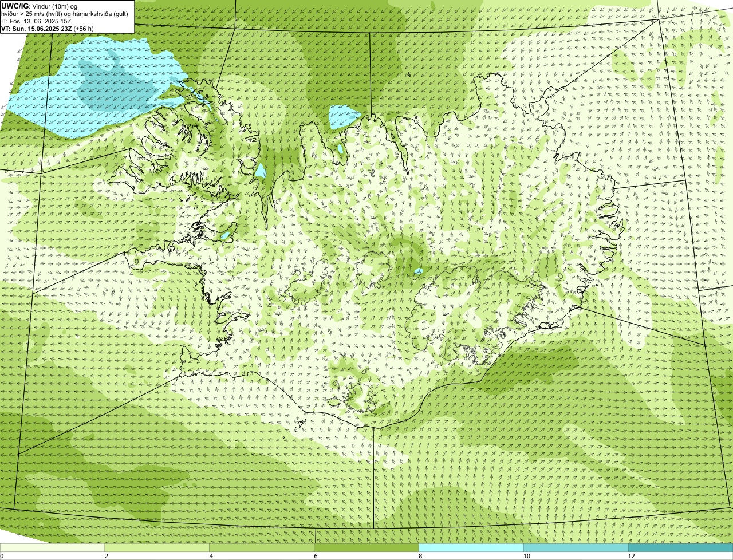733x560 pixels.
Task: Click the legend scale label '8'
Action: pos(420,556)
